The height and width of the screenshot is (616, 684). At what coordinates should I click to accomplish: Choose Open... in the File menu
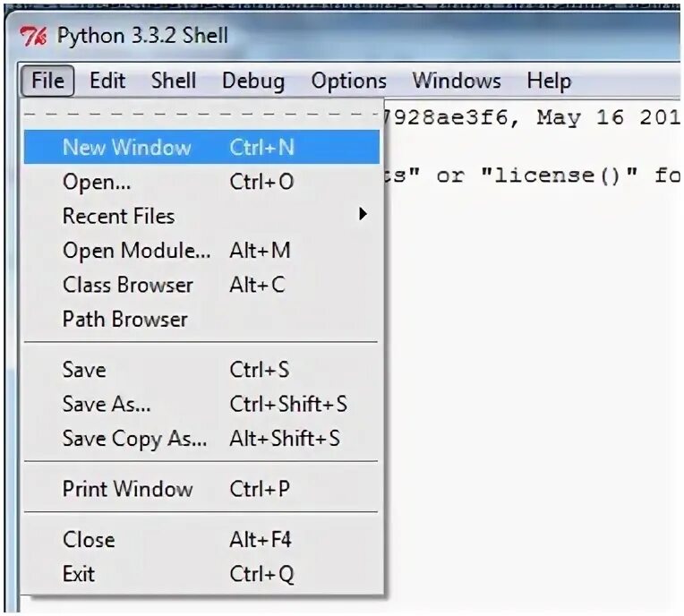click(x=201, y=182)
